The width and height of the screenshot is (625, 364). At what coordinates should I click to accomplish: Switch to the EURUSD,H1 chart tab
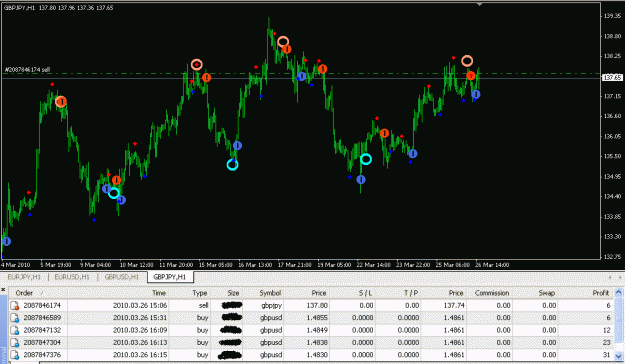coord(72,277)
